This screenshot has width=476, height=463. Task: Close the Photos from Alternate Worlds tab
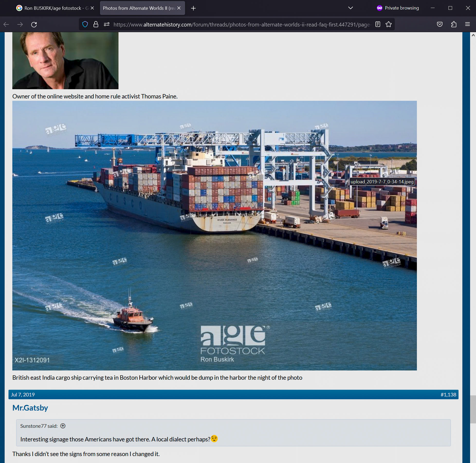tap(179, 8)
